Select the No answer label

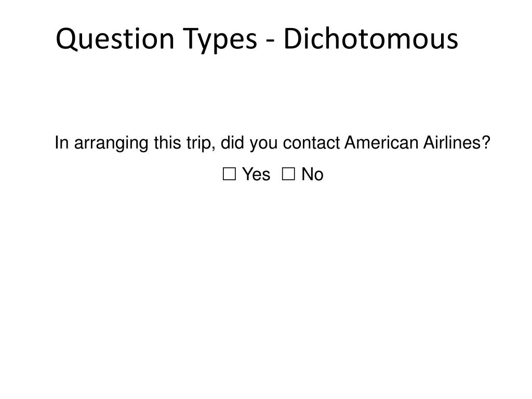pyautogui.click(x=312, y=175)
